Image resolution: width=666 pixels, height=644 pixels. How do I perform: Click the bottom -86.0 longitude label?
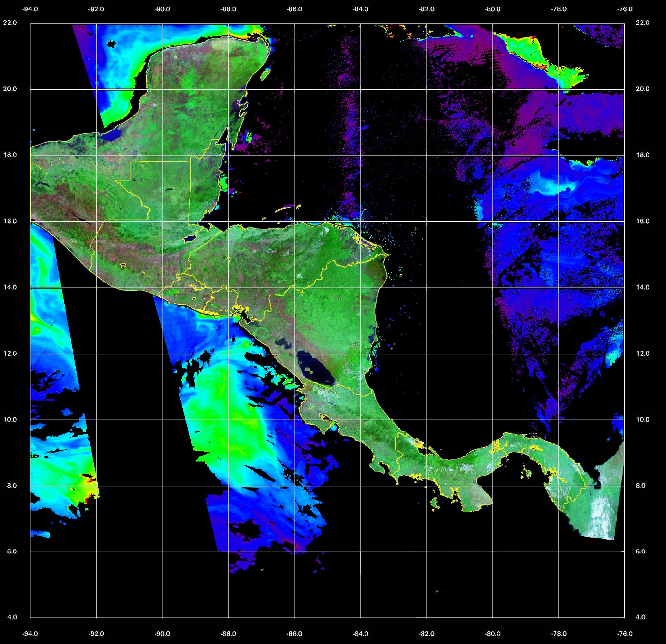[x=294, y=633]
